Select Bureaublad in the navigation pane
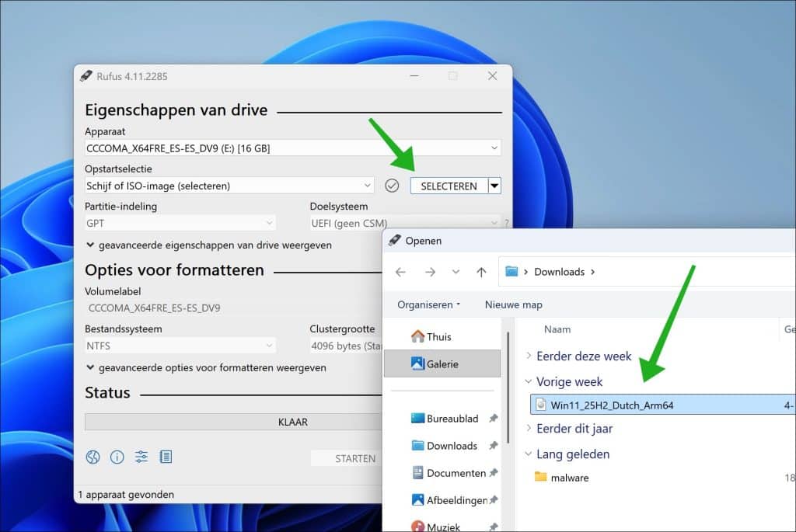This screenshot has width=796, height=532. click(452, 419)
